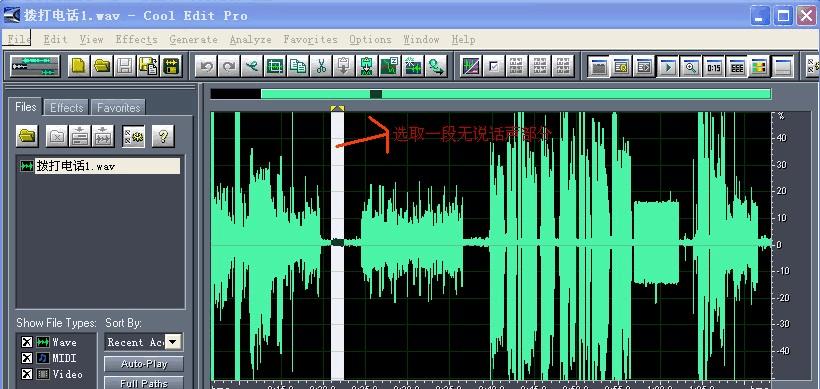Click the sparkle waveform noise reduction icon
This screenshot has width=820, height=389.
tap(413, 66)
